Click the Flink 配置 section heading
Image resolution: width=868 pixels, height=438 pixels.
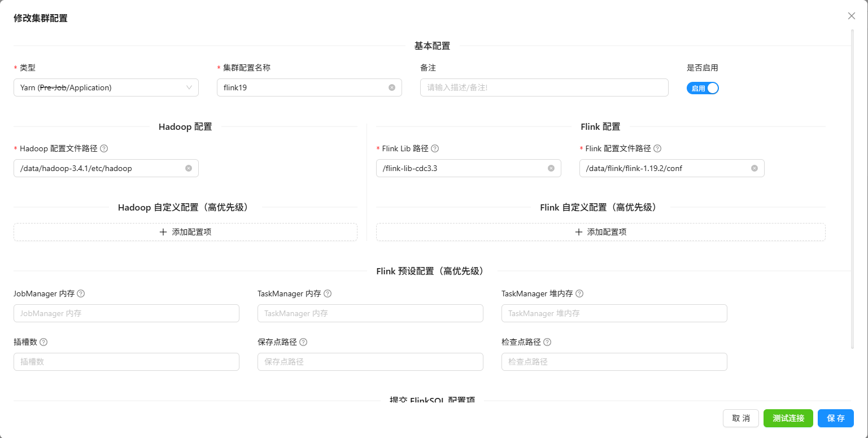click(x=601, y=126)
